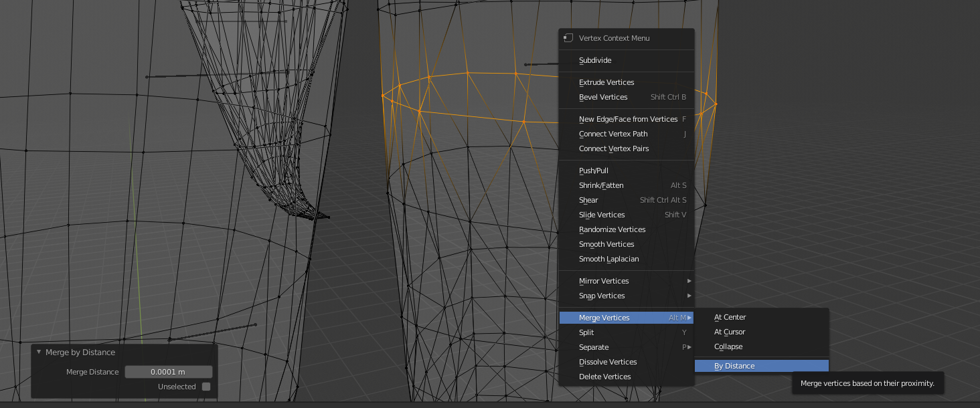
Task: Select Connect Vertex Pairs
Action: [627, 148]
